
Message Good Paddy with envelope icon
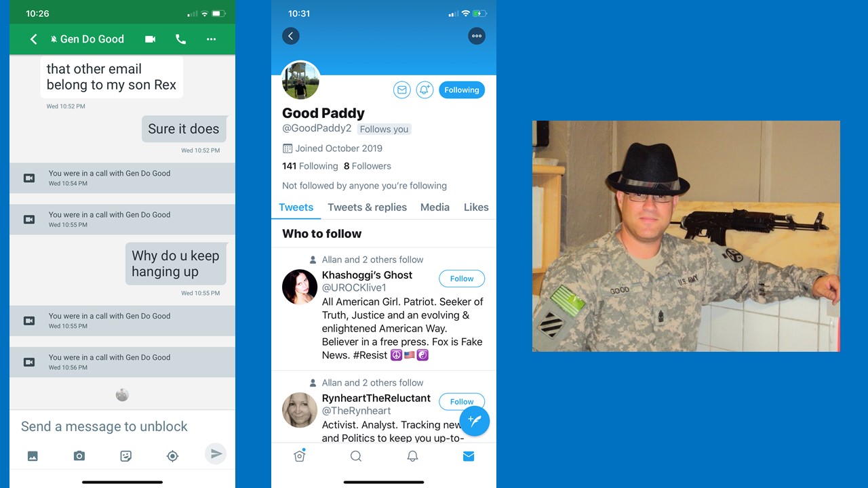pyautogui.click(x=402, y=90)
